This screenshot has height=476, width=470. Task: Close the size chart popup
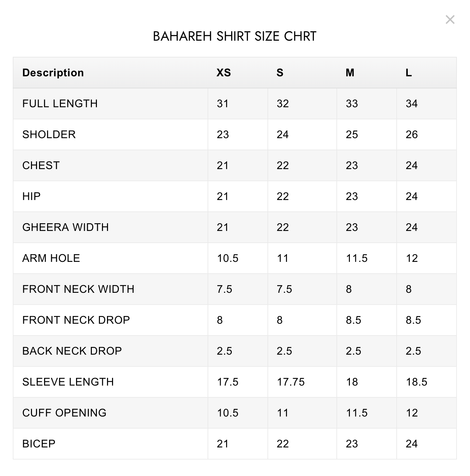(450, 20)
